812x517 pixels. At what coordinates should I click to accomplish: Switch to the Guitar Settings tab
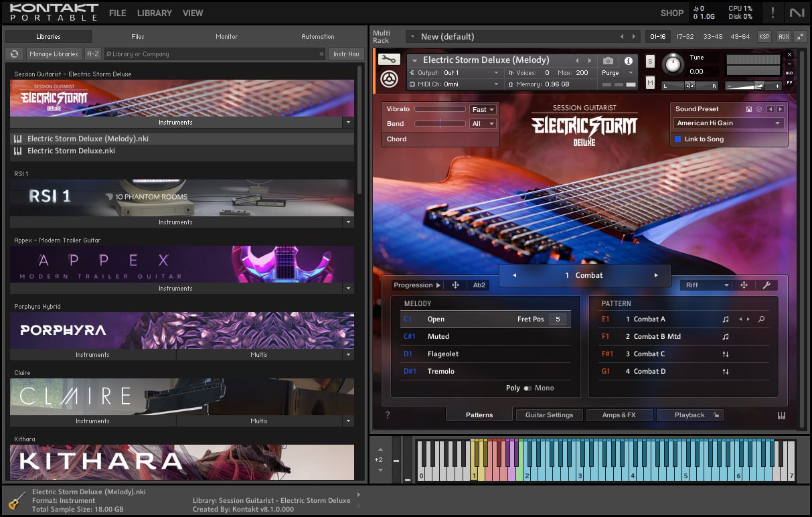pos(549,415)
